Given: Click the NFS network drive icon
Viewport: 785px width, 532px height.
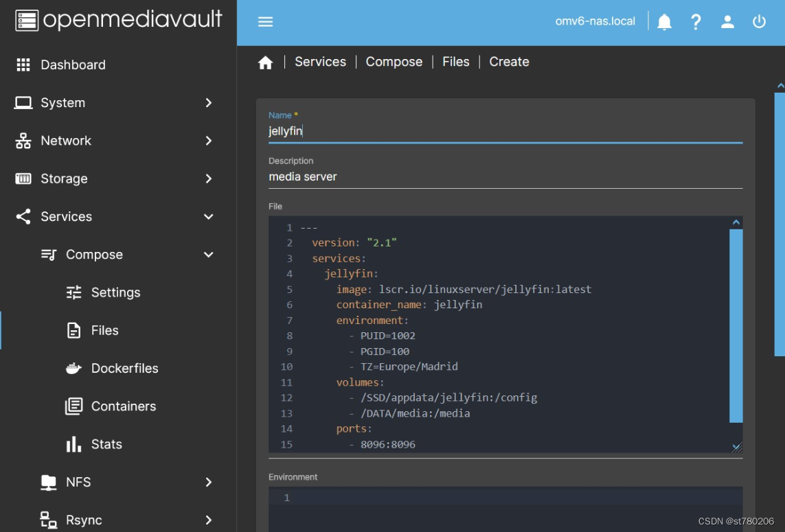Looking at the screenshot, I should click(x=49, y=483).
